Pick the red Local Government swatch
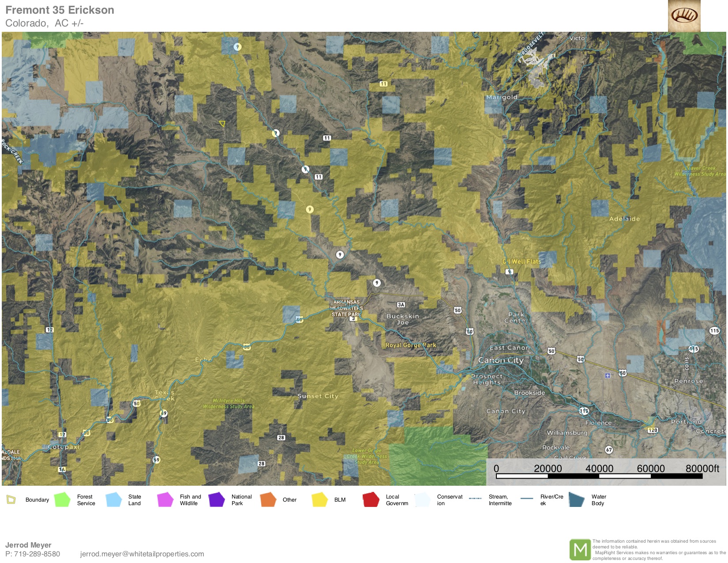728x563 pixels. [x=371, y=500]
